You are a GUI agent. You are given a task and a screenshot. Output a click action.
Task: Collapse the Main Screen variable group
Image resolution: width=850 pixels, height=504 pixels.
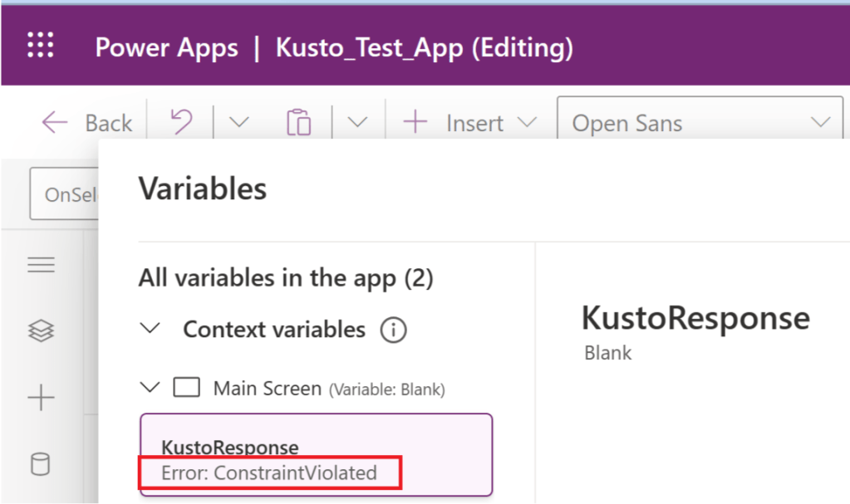point(150,388)
